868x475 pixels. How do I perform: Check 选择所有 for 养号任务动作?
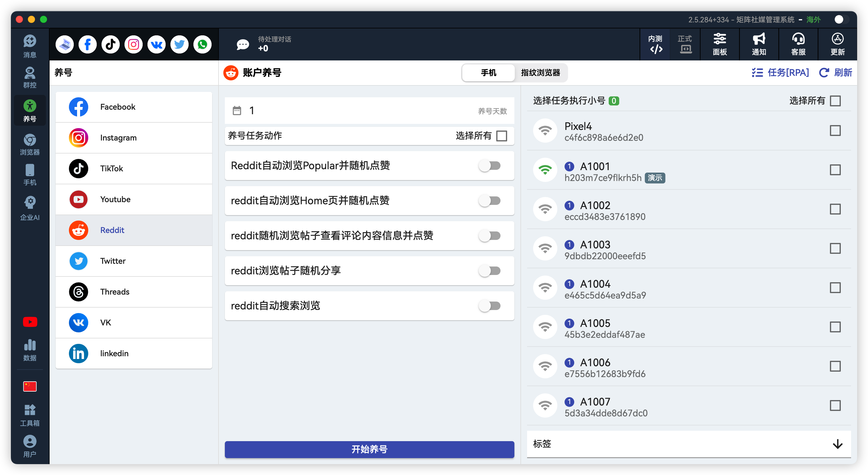[502, 136]
